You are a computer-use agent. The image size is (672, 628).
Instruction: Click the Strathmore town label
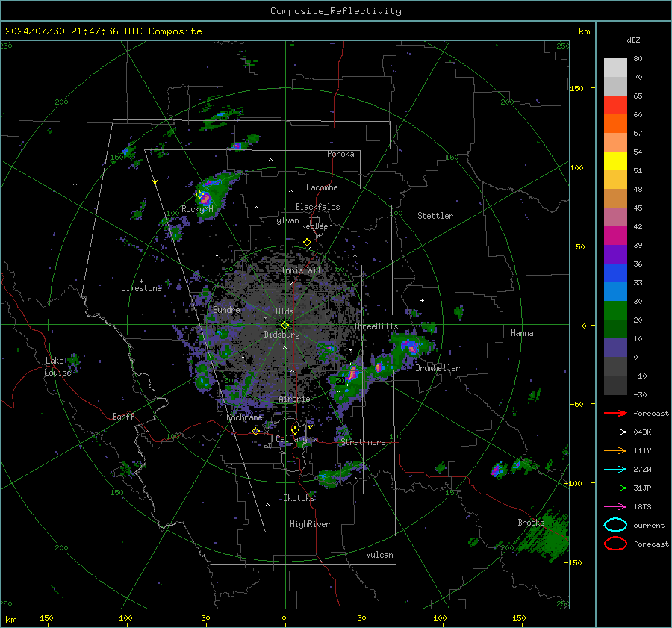[363, 442]
